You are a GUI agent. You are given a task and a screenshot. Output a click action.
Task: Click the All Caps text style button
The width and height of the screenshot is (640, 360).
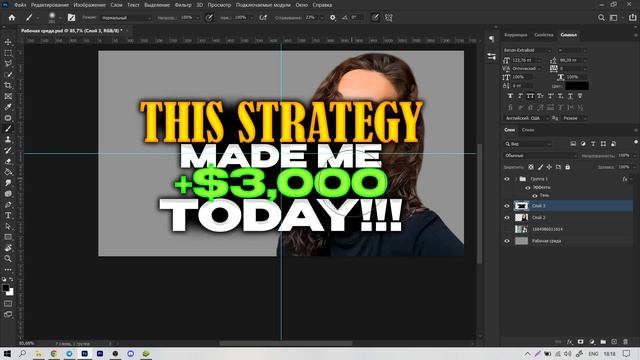(x=530, y=96)
